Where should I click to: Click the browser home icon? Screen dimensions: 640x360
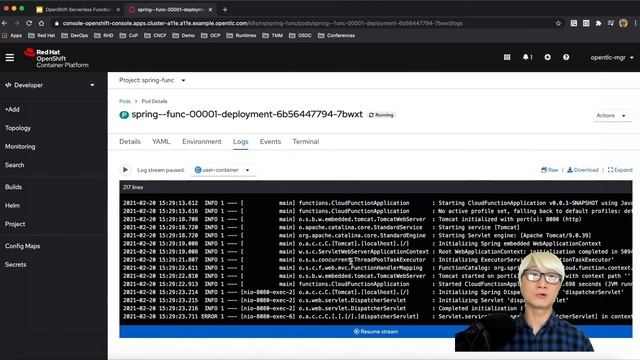tap(41, 23)
